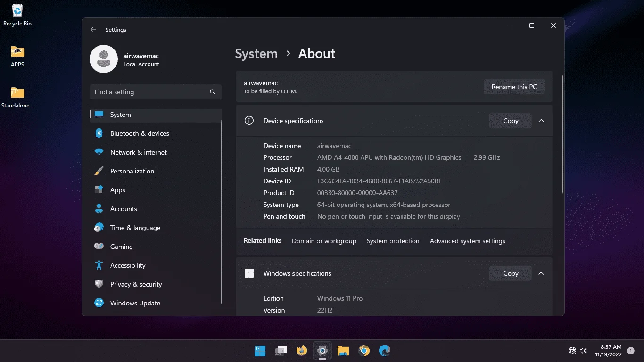Click the Version value 22H2
Viewport: 644px width, 362px height.
(325, 310)
